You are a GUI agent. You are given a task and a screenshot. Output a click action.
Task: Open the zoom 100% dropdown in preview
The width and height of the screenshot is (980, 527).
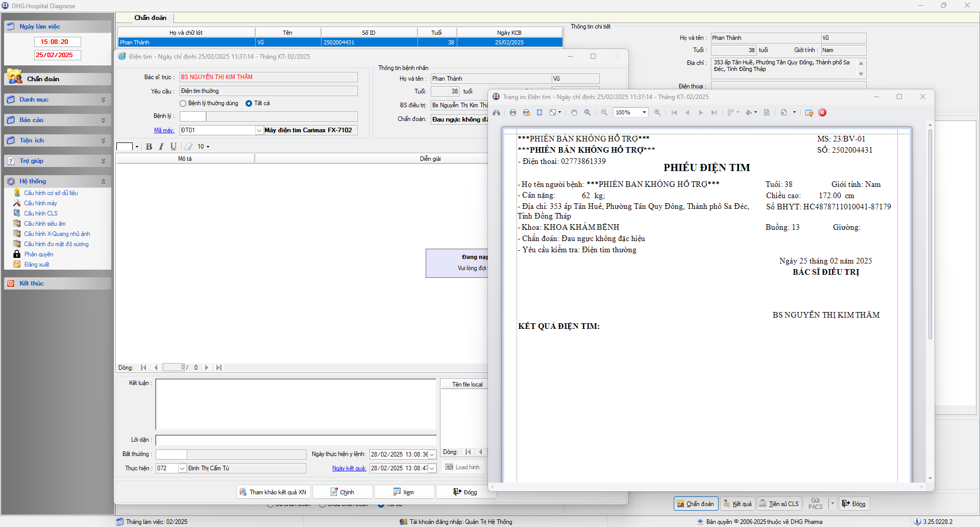point(644,112)
